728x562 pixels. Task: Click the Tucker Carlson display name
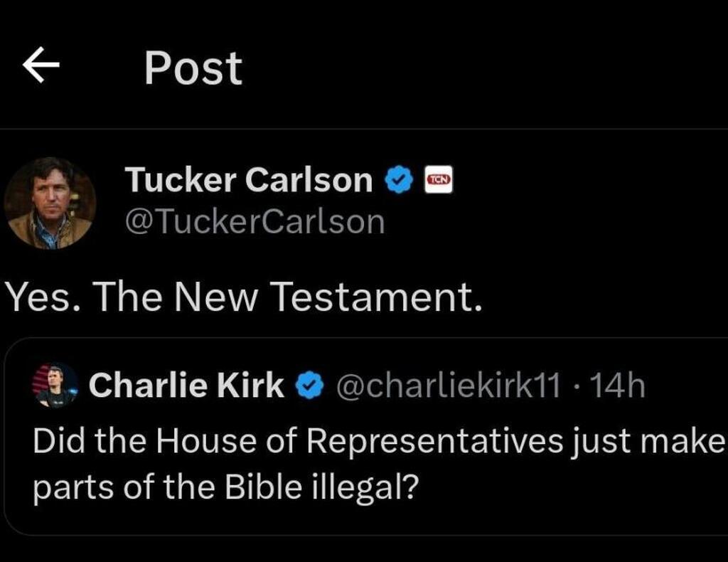coord(248,181)
